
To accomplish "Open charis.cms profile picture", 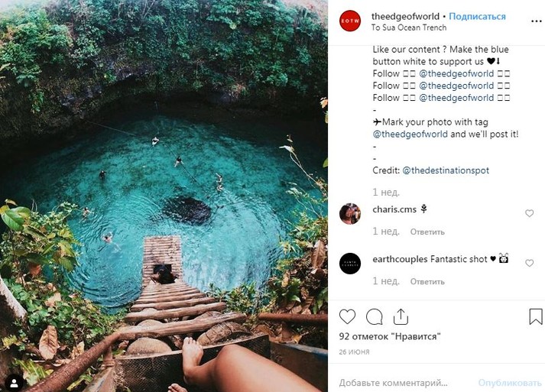I will tap(350, 213).
